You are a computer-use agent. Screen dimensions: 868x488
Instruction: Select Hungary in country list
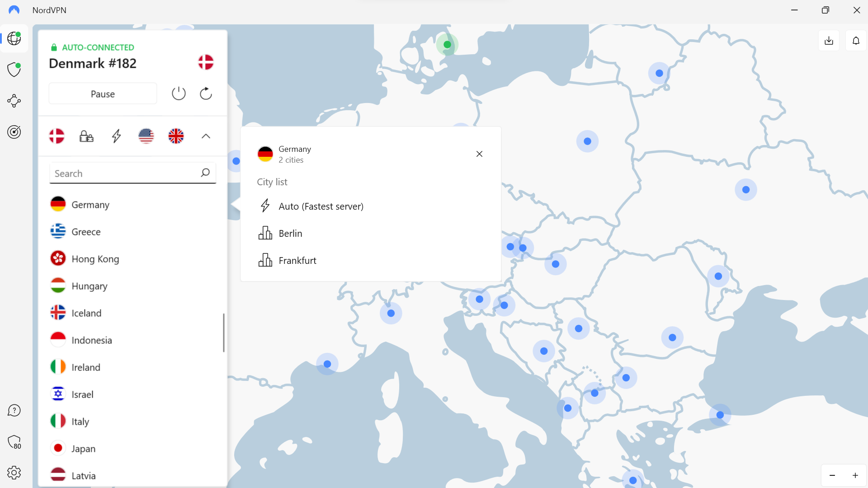132,286
